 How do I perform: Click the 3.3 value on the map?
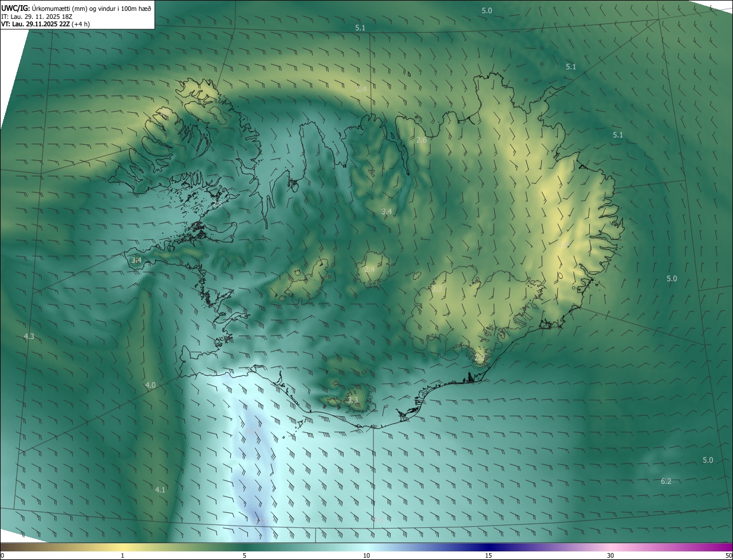[x=353, y=400]
